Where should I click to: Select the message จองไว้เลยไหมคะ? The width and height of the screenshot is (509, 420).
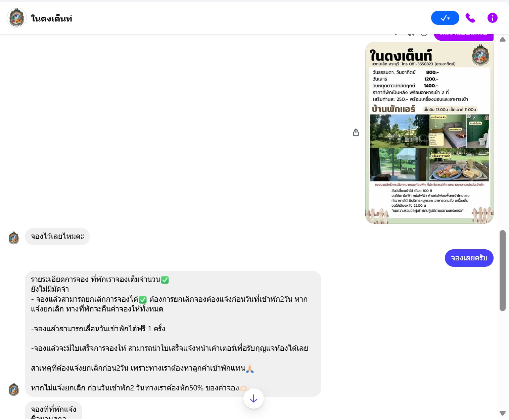pos(57,237)
